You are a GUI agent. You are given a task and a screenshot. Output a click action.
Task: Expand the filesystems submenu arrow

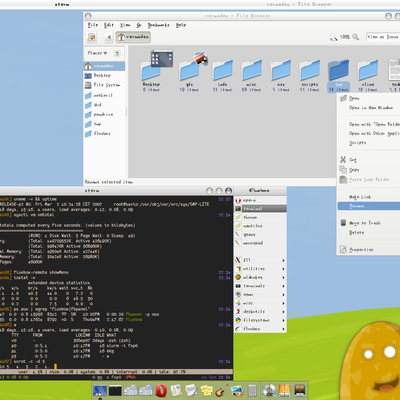283,320
